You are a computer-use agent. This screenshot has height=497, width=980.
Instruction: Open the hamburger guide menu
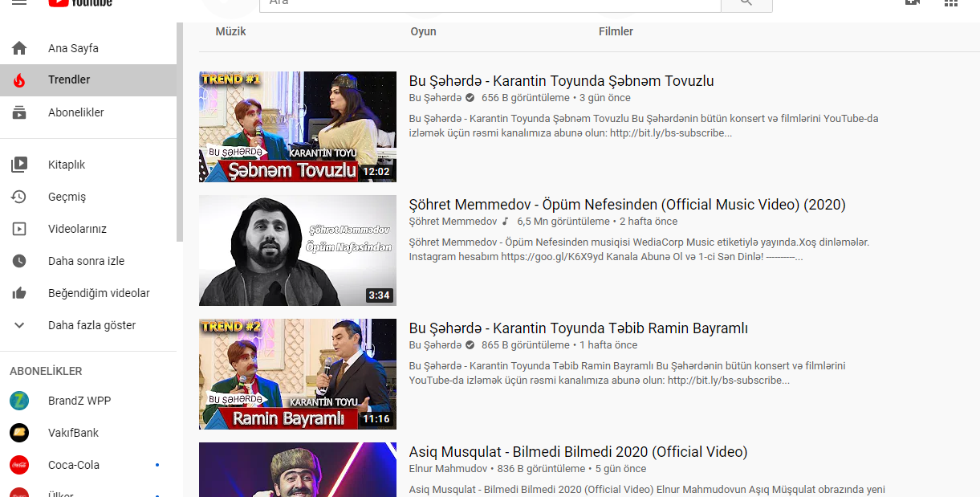[x=19, y=3]
